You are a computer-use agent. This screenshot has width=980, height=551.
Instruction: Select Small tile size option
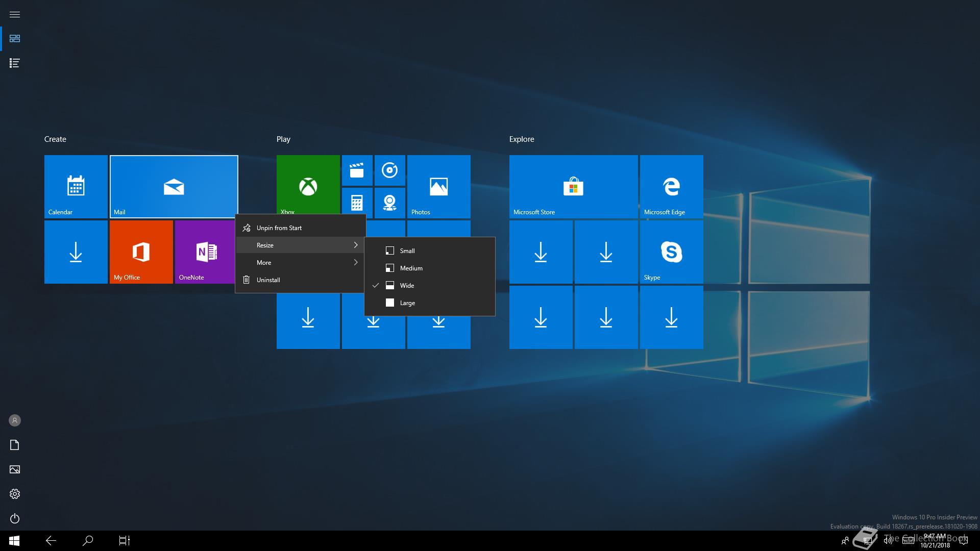(407, 251)
